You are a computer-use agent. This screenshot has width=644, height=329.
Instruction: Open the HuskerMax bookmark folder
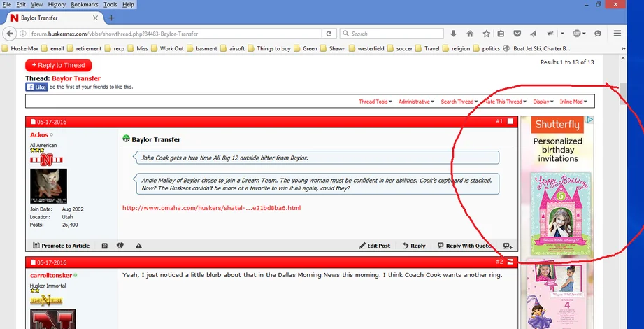20,48
